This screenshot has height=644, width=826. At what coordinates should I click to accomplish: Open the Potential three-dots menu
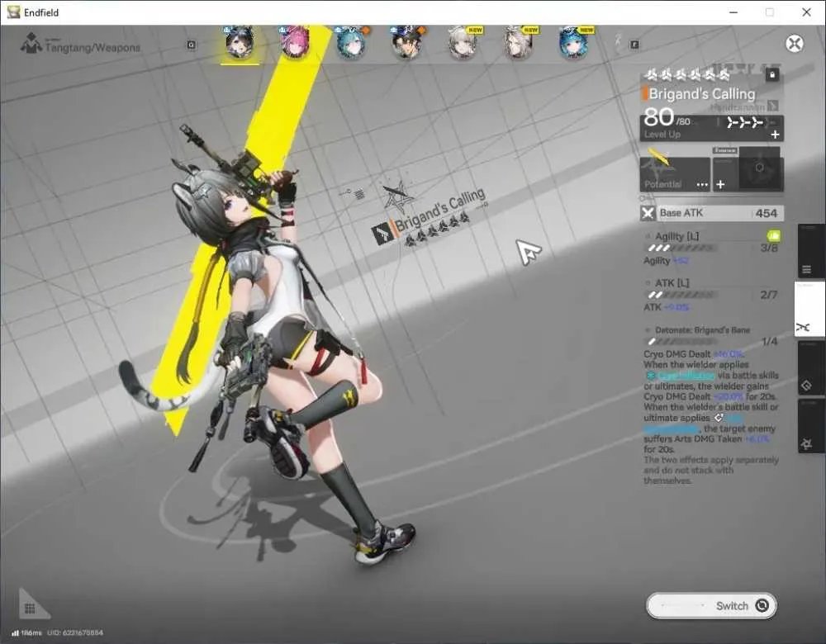702,185
